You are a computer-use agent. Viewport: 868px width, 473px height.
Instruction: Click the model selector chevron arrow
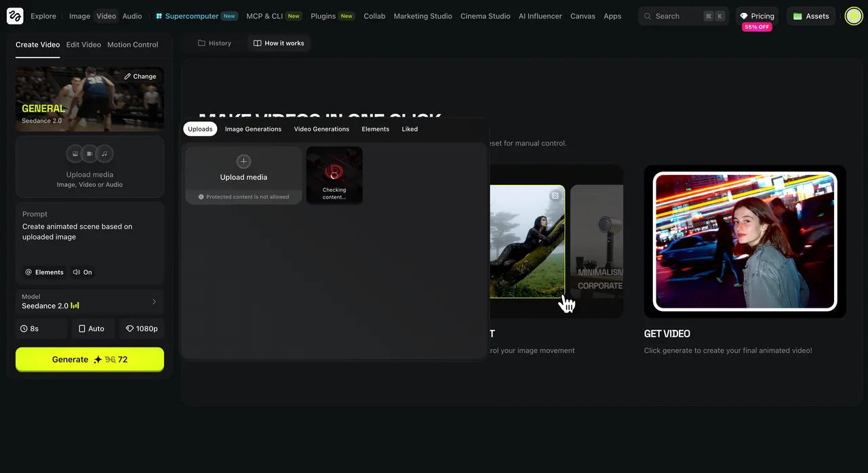[154, 302]
